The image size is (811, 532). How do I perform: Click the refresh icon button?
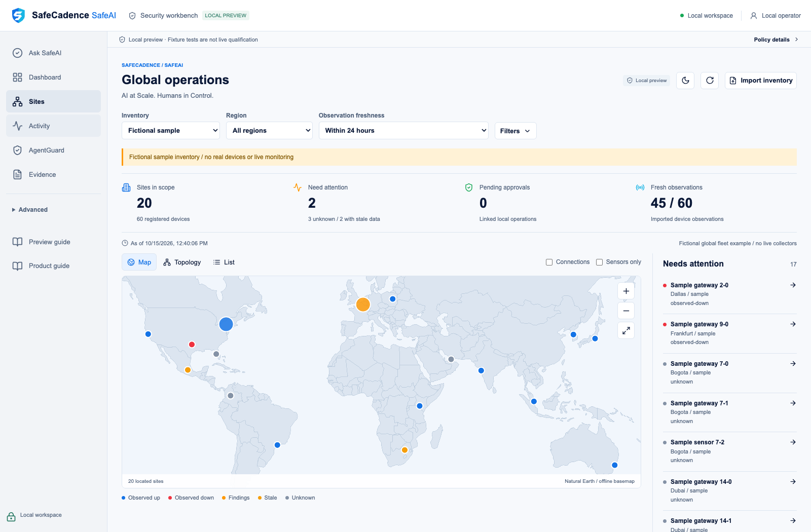[710, 81]
